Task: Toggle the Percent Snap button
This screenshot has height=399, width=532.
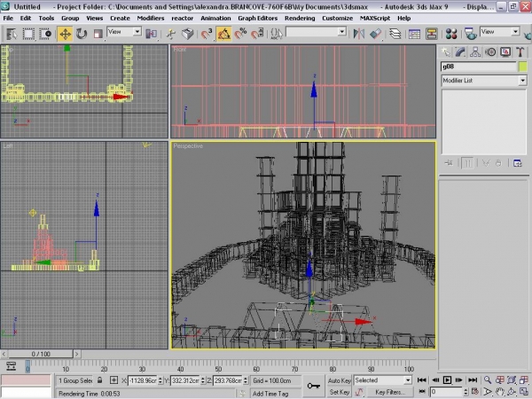Action: point(240,34)
